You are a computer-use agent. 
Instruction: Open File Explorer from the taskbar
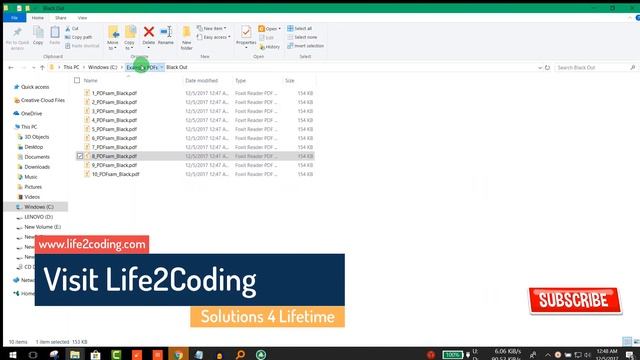point(75,354)
